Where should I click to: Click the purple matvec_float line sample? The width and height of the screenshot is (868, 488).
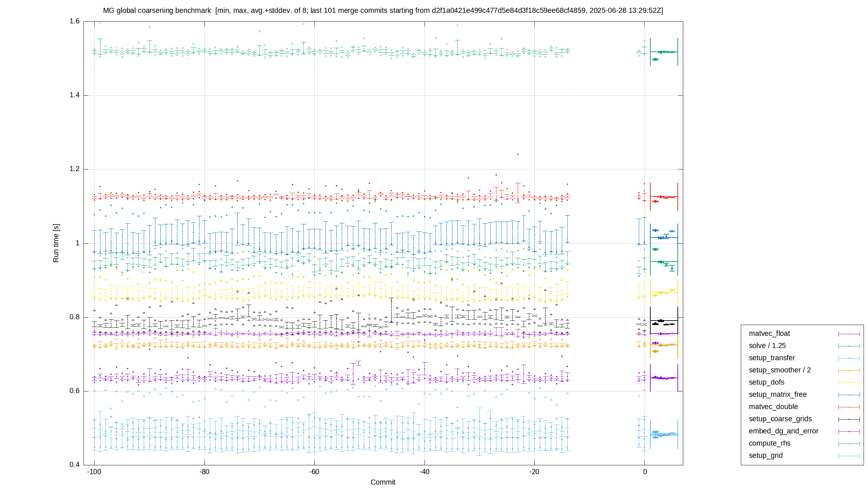(x=849, y=334)
